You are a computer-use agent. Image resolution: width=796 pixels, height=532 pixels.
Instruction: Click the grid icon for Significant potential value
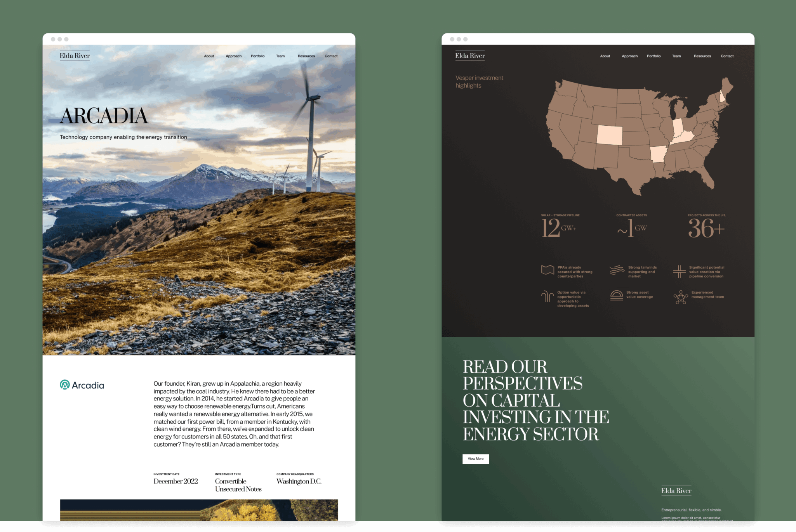click(x=679, y=271)
